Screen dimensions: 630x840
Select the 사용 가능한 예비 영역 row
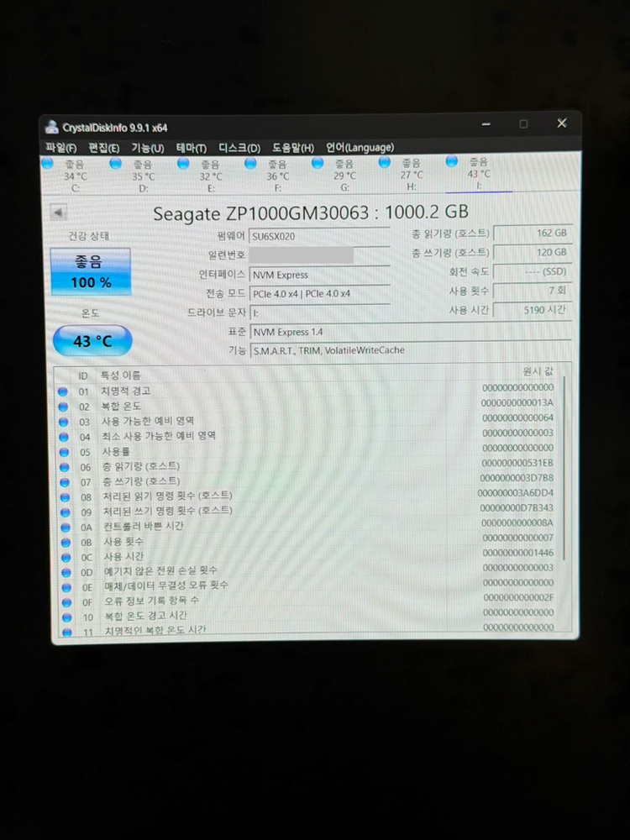pos(308,421)
